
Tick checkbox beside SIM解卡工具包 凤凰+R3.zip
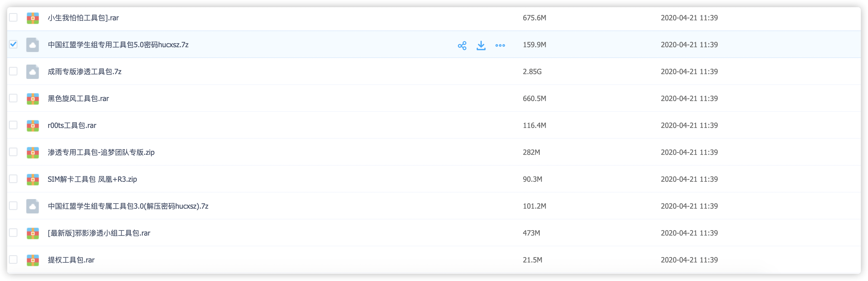click(x=13, y=179)
